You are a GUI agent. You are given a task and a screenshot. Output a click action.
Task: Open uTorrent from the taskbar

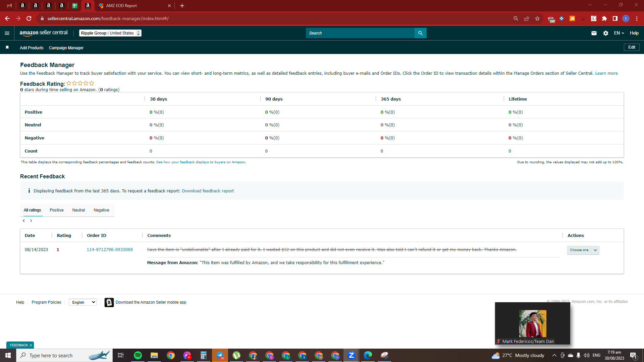point(236,355)
